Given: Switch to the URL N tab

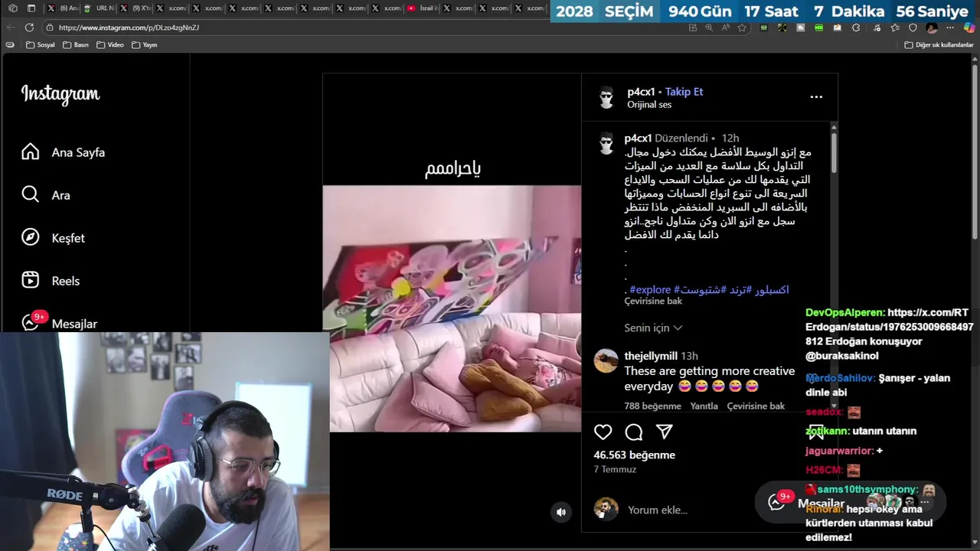Looking at the screenshot, I should point(98,8).
